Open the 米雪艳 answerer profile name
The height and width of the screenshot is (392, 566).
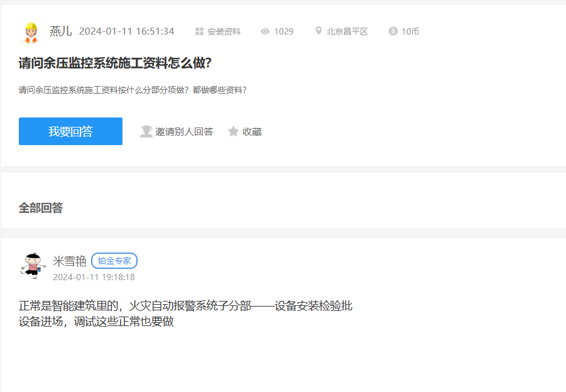coord(69,261)
